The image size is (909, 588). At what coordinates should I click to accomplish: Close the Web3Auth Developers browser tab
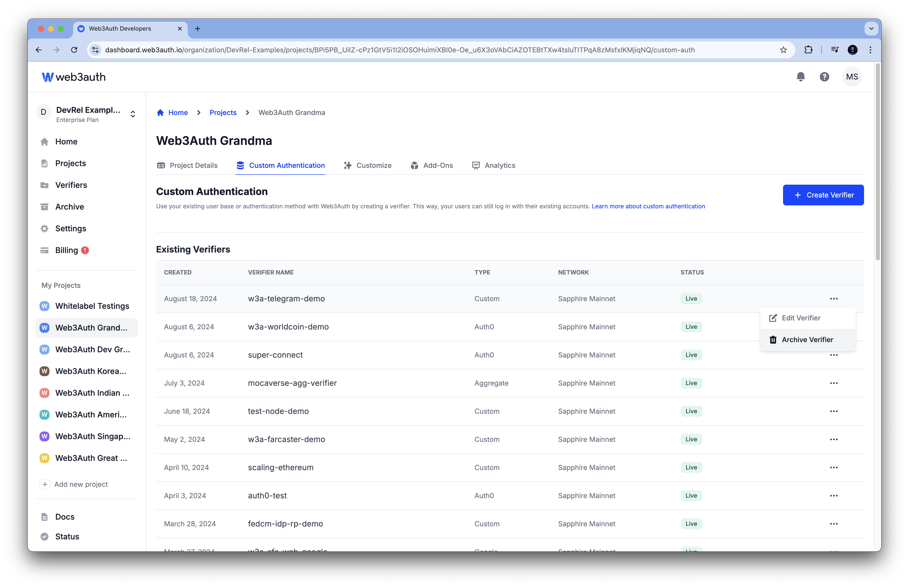pos(180,29)
